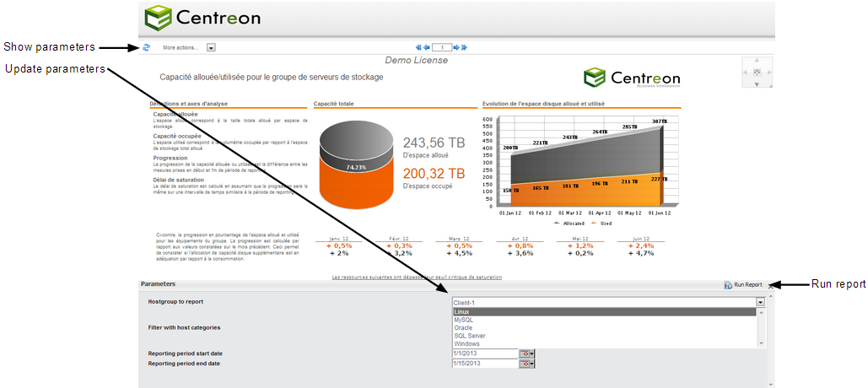Image resolution: width=868 pixels, height=388 pixels.
Task: Click the Allocated legend entry
Action: 569,223
